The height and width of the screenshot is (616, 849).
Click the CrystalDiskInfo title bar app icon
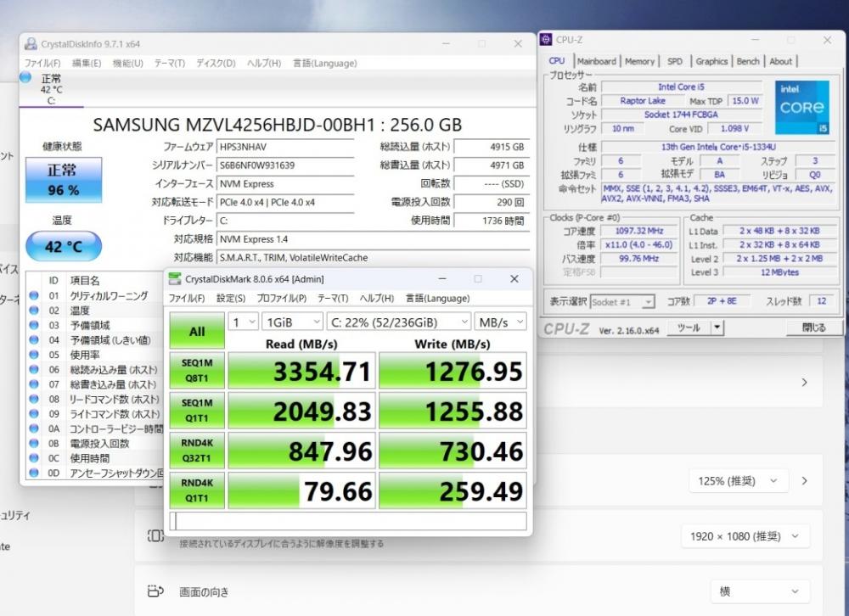click(x=31, y=44)
